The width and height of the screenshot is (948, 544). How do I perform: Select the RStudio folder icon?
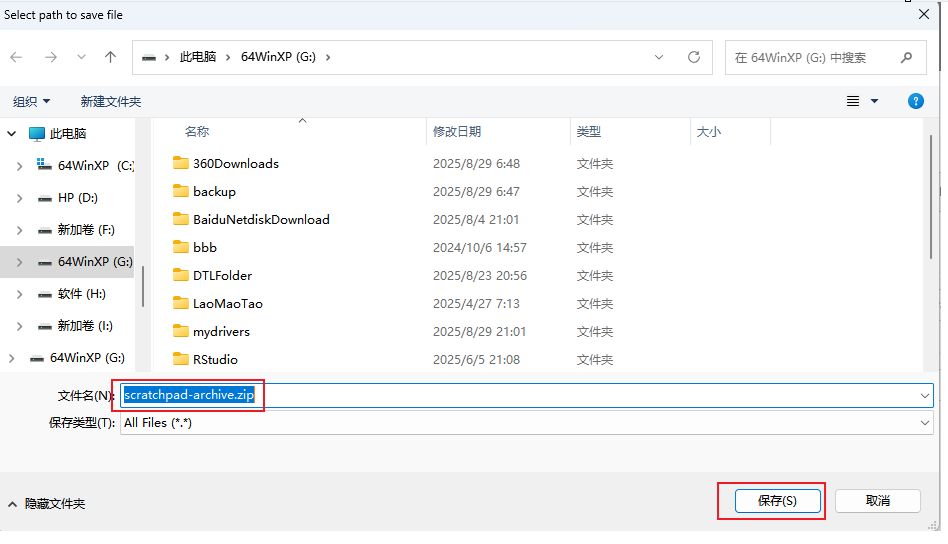(181, 359)
